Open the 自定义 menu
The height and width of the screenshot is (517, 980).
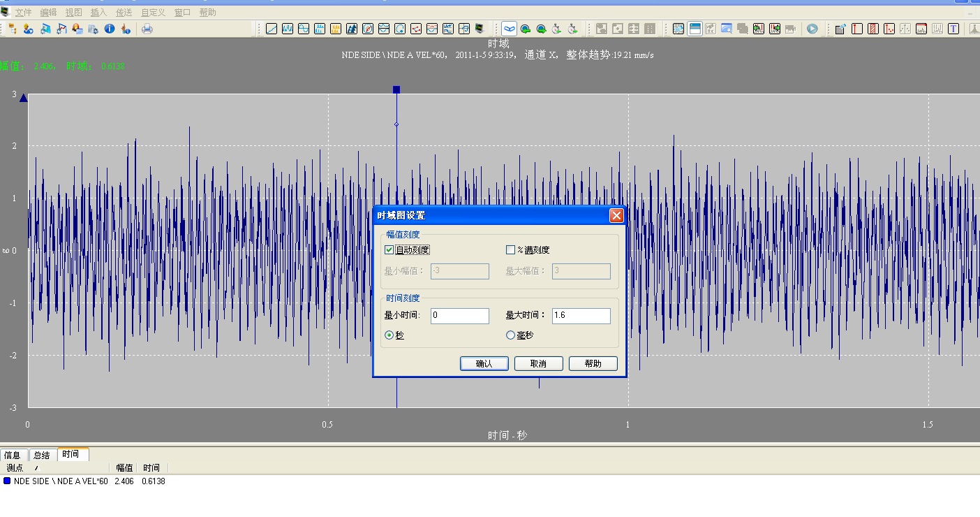[x=153, y=12]
